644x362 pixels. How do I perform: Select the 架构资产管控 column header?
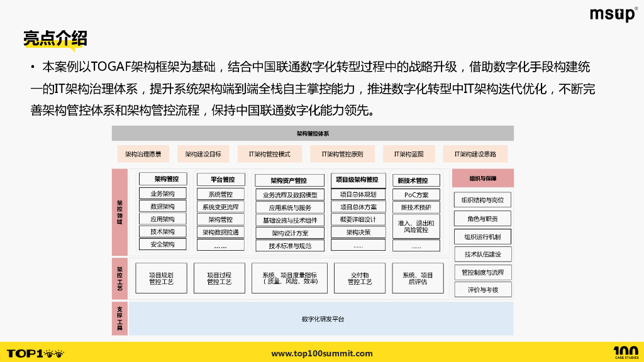289,180
